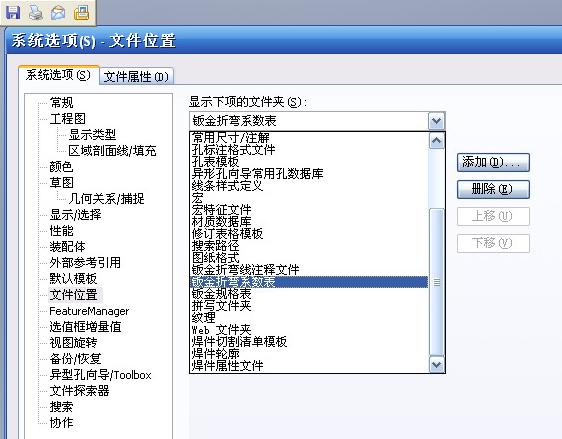
Task: Select 颜色 in the options tree
Action: pos(61,167)
